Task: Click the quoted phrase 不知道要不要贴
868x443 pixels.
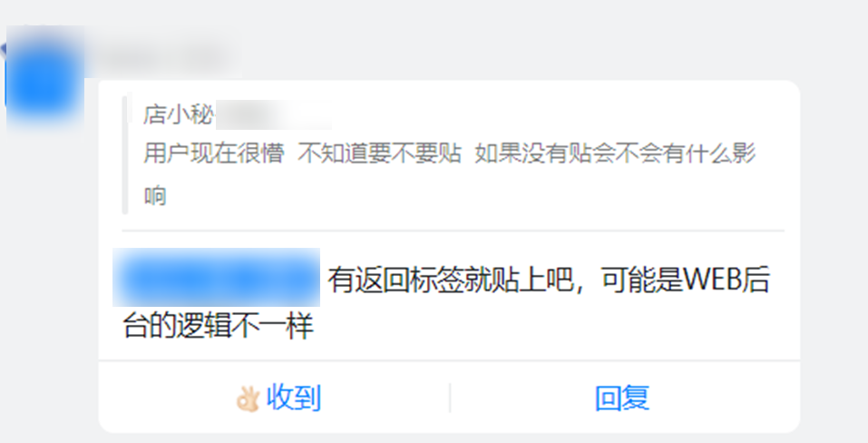Action: point(379,153)
